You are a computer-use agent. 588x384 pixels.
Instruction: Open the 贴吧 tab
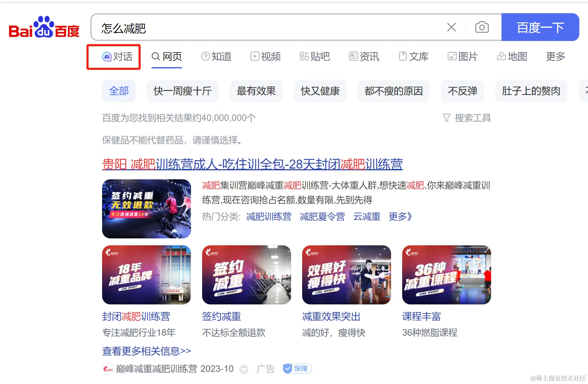315,56
